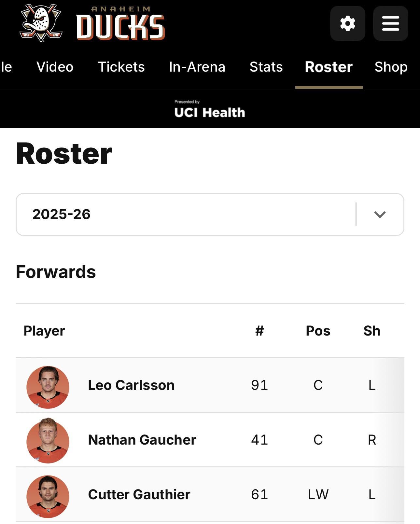The width and height of the screenshot is (420, 524).
Task: Expand the 2025-26 season dropdown
Action: coord(186,214)
